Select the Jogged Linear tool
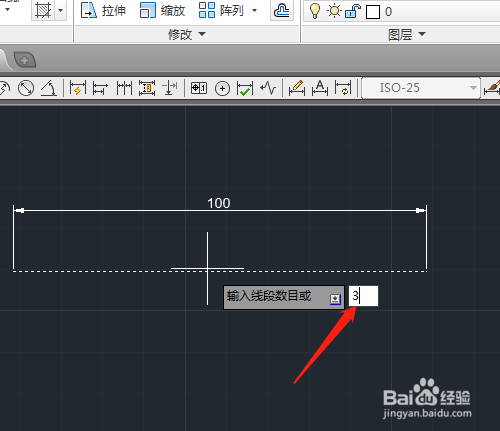The width and height of the screenshot is (500, 431). (268, 88)
